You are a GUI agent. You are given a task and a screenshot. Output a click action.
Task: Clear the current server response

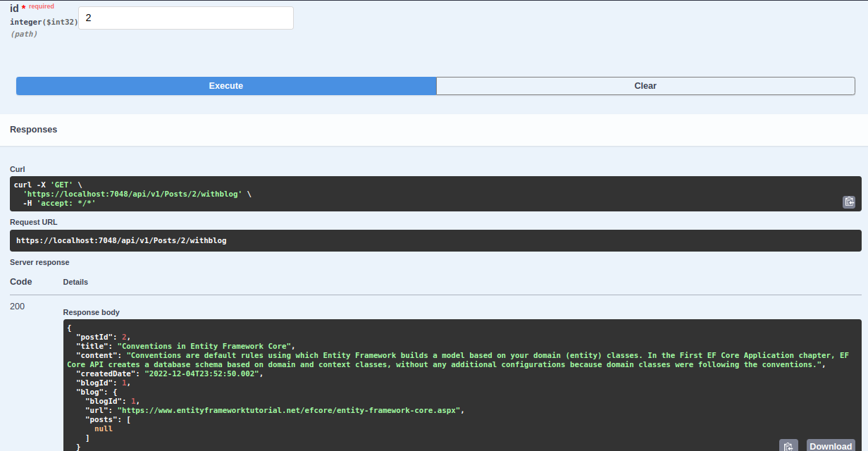(x=645, y=85)
